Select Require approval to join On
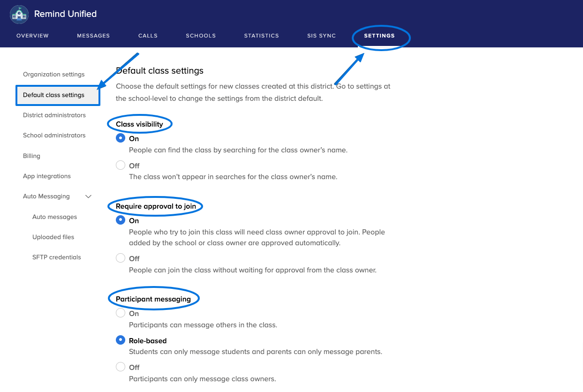 coord(121,220)
